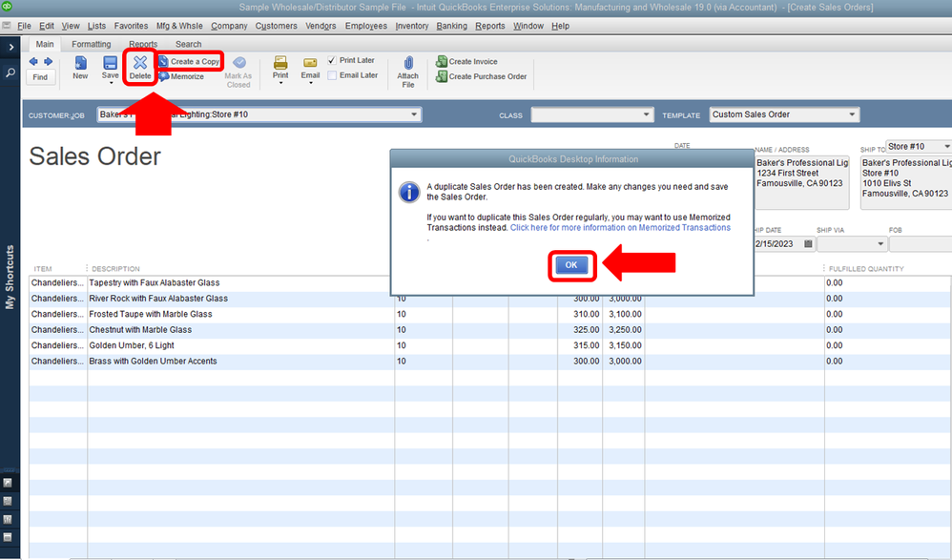Select Chestnut with Marble Glass description

click(x=140, y=330)
